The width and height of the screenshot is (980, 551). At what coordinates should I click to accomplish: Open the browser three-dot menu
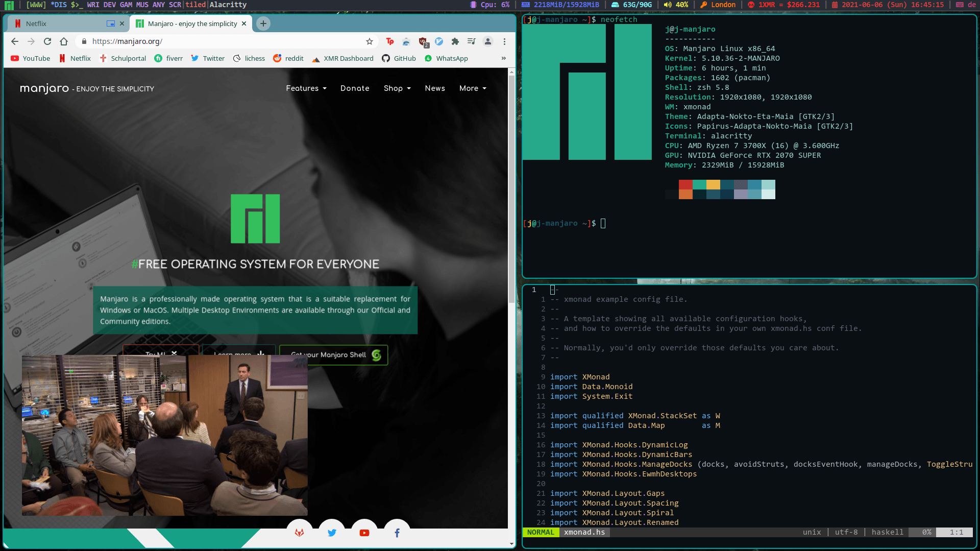[x=504, y=41]
